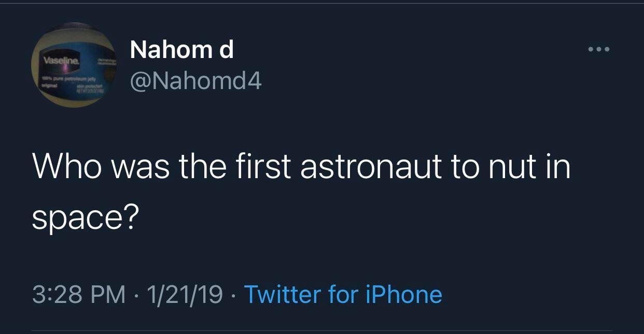Open the three-dot more options menu

point(600,50)
